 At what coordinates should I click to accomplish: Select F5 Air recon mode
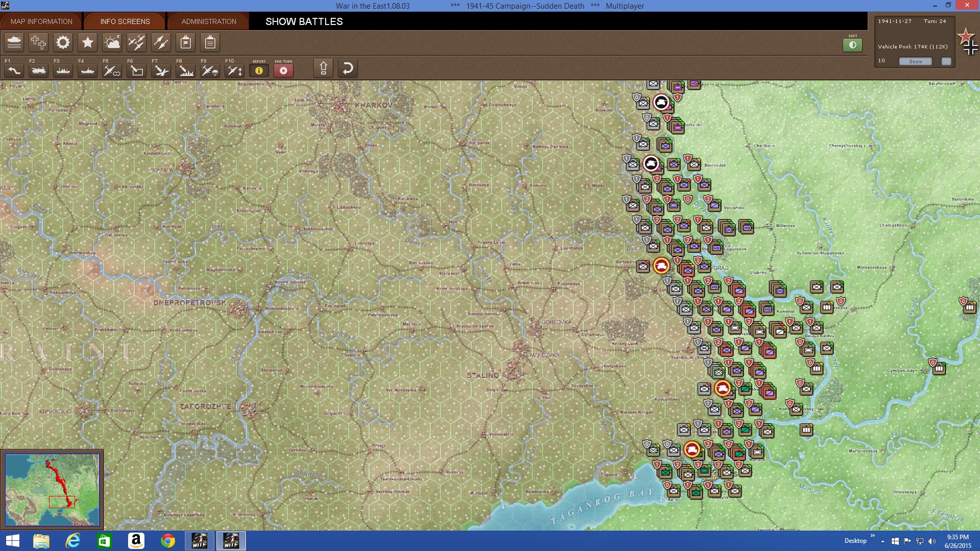[112, 70]
